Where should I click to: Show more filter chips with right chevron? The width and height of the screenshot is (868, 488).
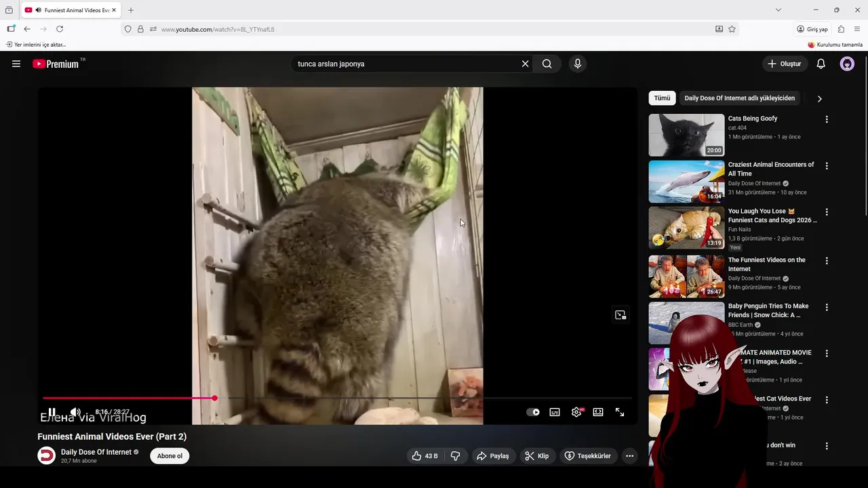[819, 98]
